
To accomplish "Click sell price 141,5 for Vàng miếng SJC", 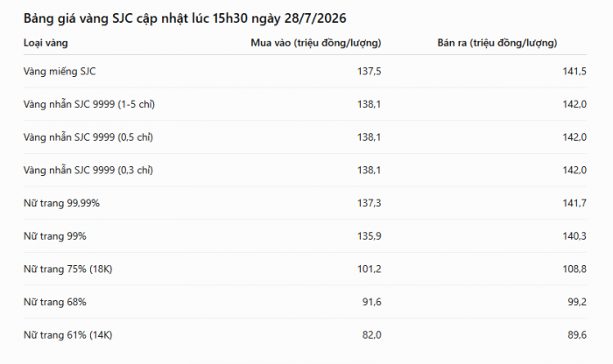I will [x=574, y=71].
